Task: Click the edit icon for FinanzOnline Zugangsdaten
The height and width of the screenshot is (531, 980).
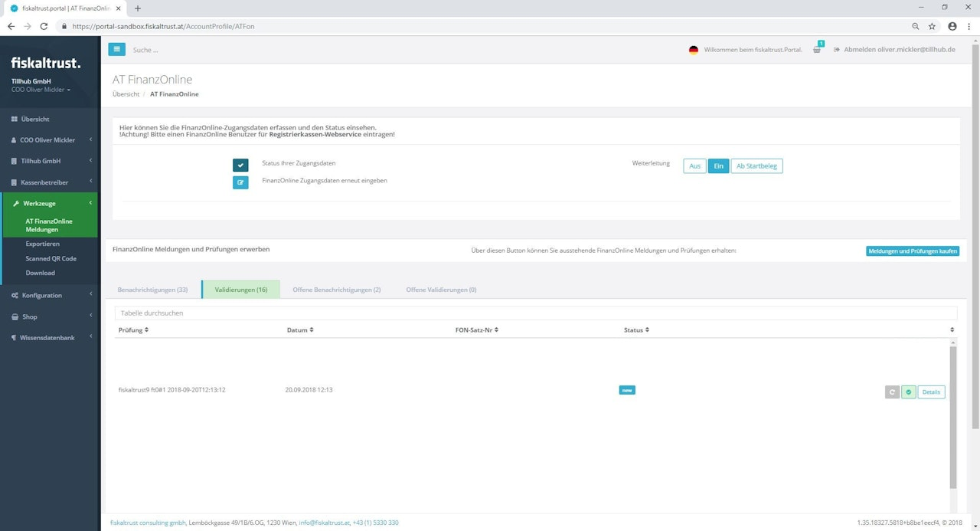Action: (x=240, y=182)
